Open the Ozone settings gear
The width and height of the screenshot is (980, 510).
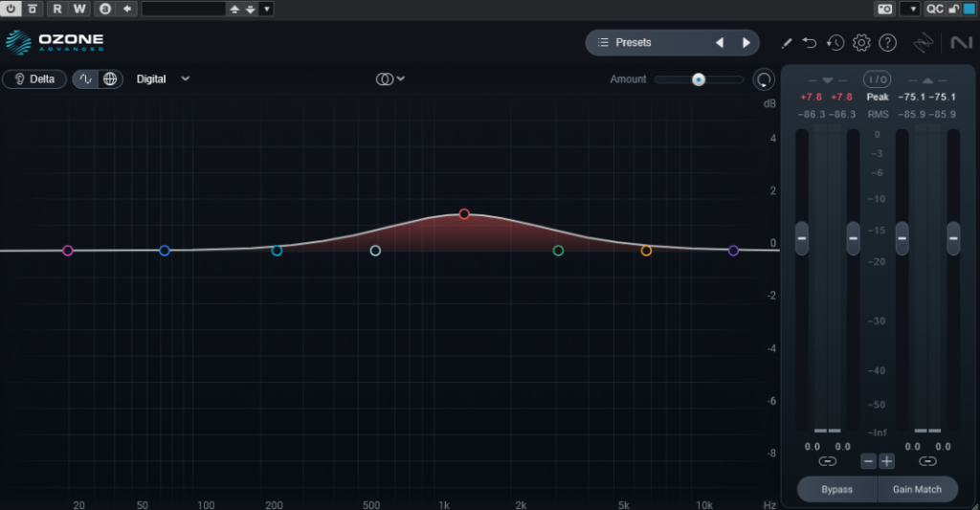[x=861, y=43]
